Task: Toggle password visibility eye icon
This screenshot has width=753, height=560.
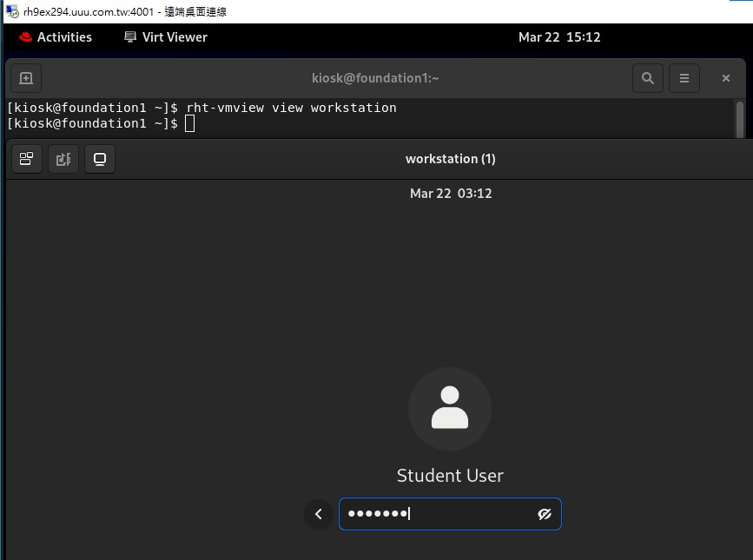Action: 545,514
